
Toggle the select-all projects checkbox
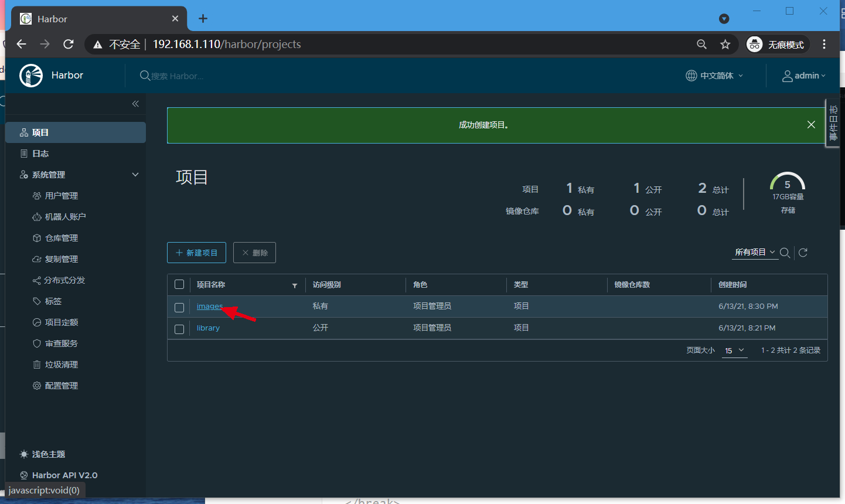pos(179,284)
